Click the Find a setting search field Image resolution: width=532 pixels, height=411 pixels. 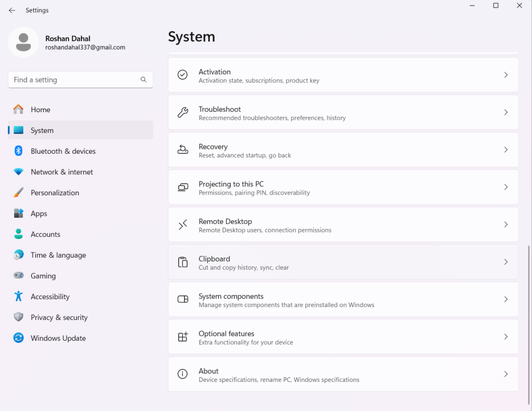click(80, 79)
